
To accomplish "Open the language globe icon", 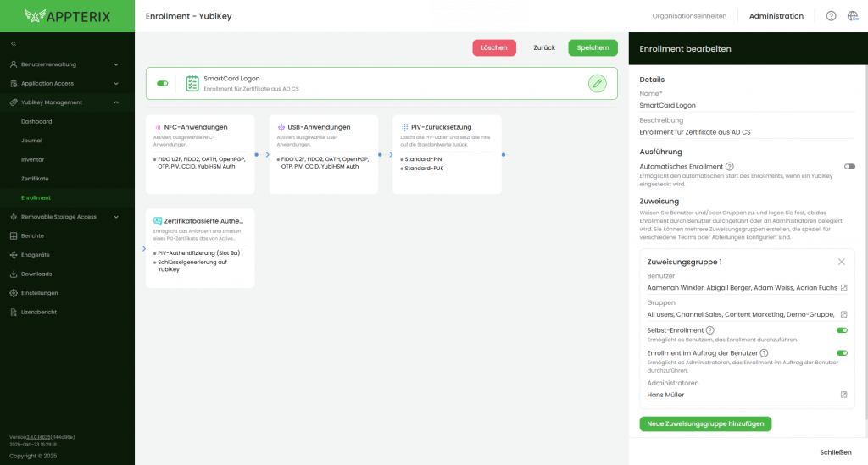I will pos(853,16).
